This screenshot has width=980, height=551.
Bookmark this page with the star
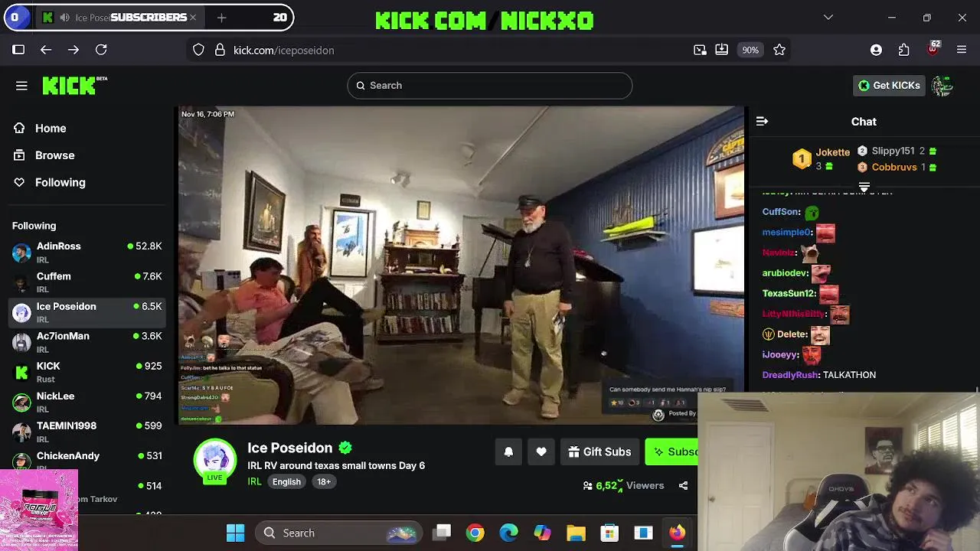[779, 50]
